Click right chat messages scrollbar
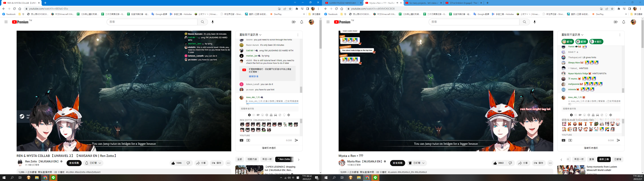Viewport: 644px width, 181px height. pyautogui.click(x=623, y=90)
